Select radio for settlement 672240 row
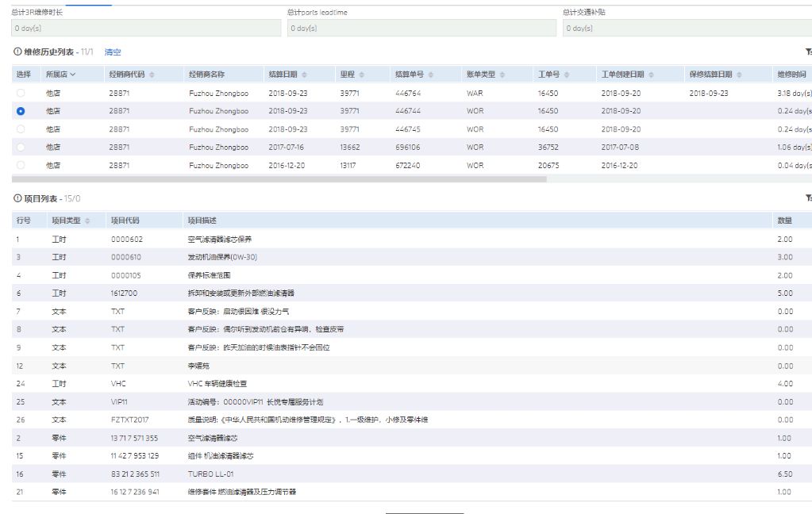 (21, 165)
